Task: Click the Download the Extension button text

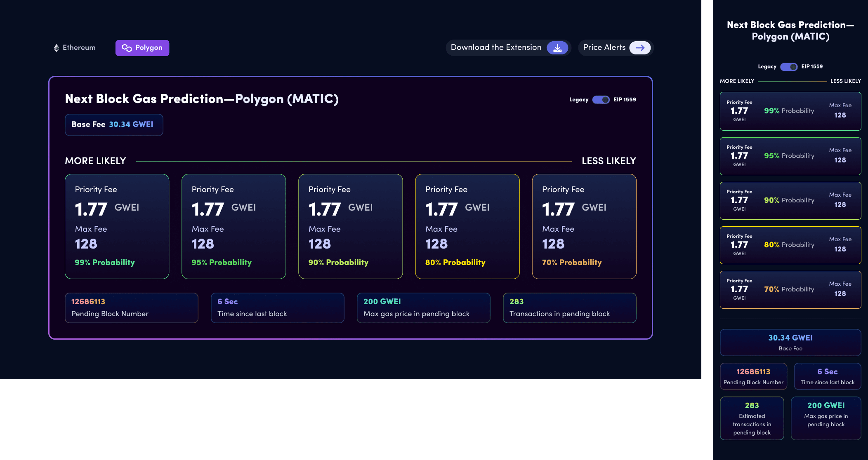Action: coord(496,47)
